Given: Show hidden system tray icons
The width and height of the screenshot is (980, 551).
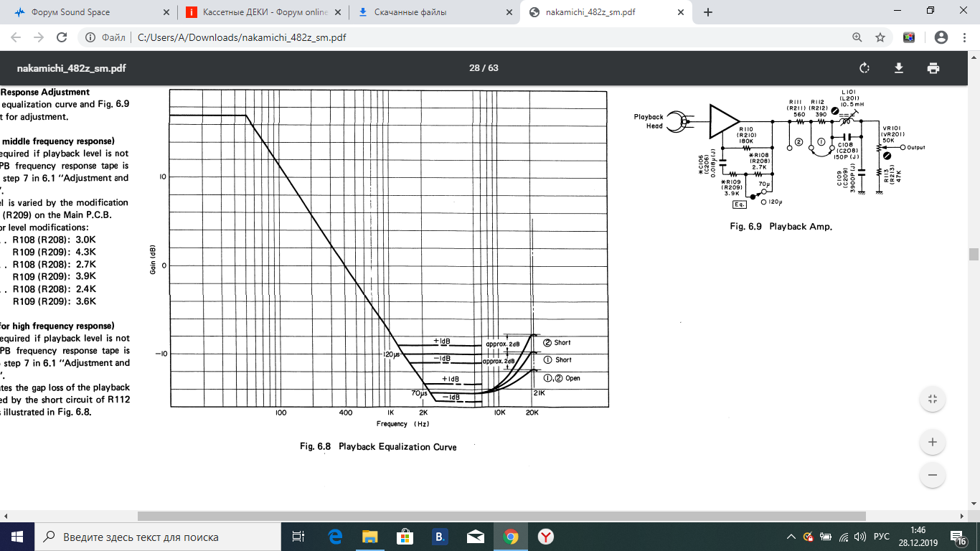Looking at the screenshot, I should coord(791,537).
